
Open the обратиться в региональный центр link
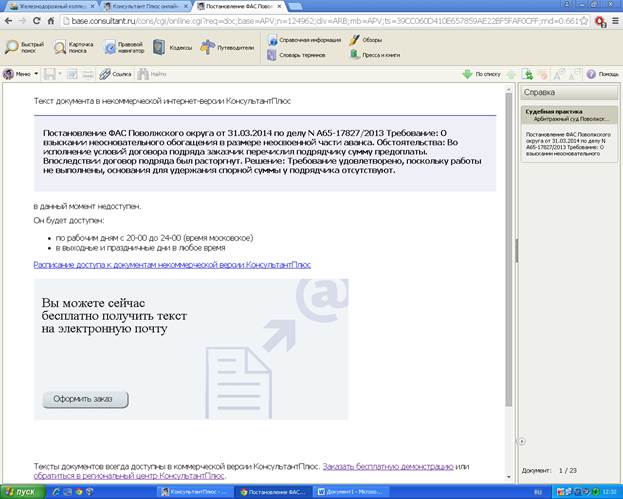coord(129,476)
